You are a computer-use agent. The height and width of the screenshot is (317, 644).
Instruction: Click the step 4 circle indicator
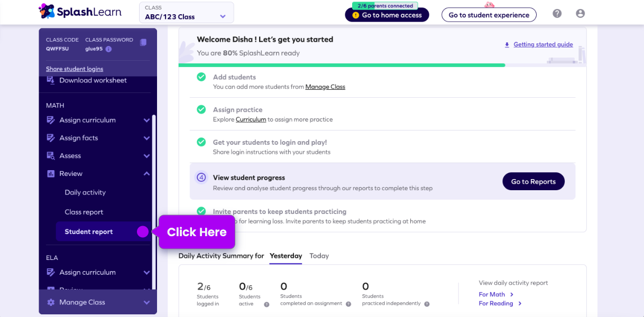(201, 178)
